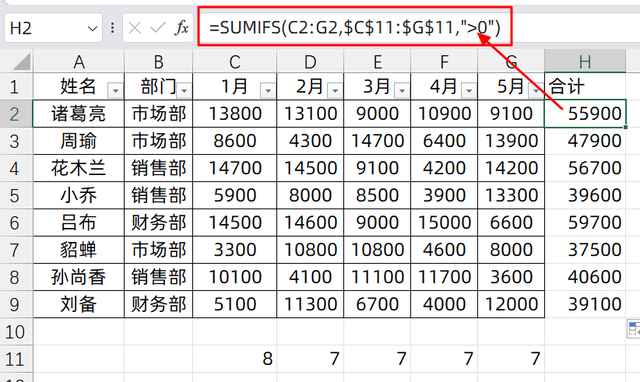Select the cell containing 诸葛亮
Screen dimensions: 640x382
(78, 113)
